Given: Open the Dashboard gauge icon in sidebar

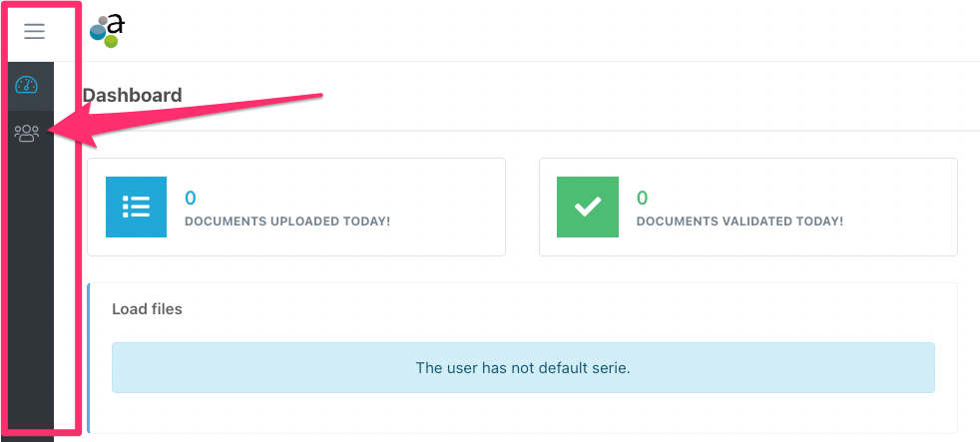Looking at the screenshot, I should [x=27, y=86].
